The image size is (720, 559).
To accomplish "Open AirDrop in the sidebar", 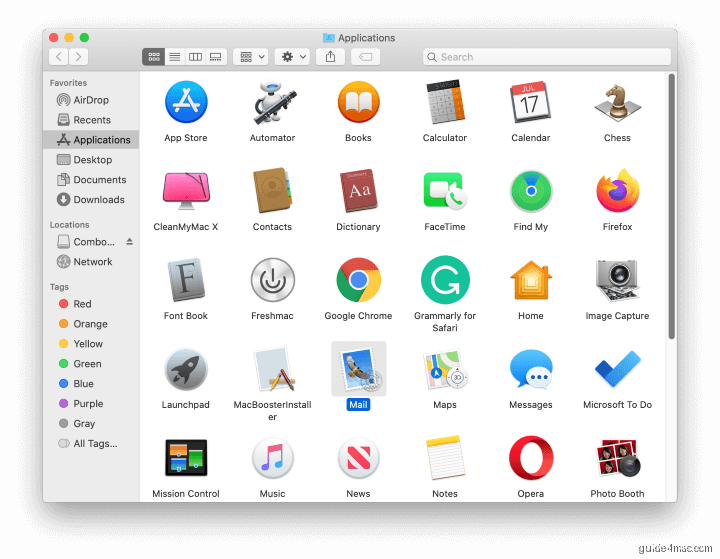I will (x=91, y=100).
